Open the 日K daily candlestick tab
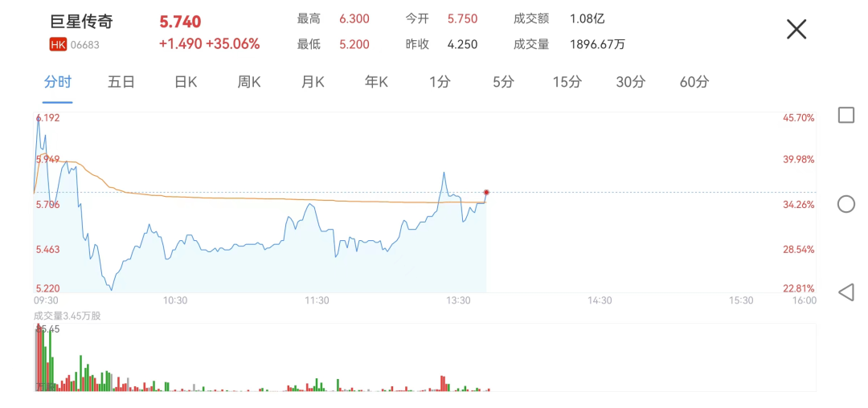The image size is (868, 408). click(186, 82)
